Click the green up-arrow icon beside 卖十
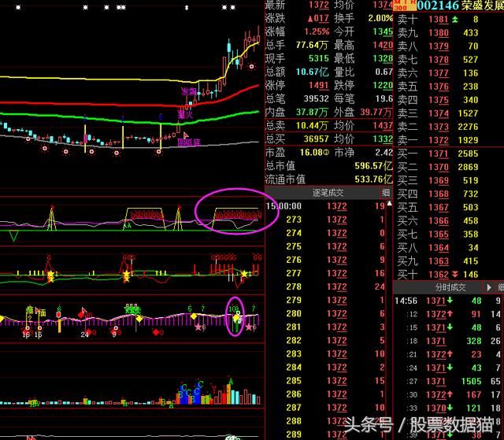 (x=455, y=20)
